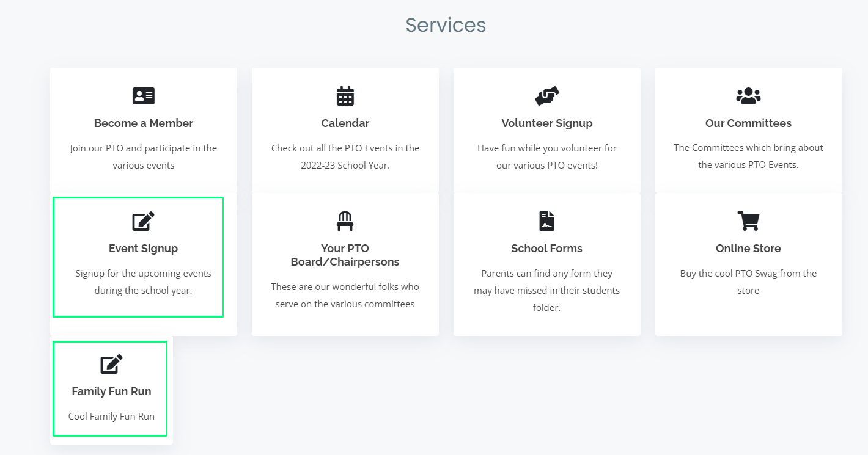Open the Our Committees page

[748, 123]
